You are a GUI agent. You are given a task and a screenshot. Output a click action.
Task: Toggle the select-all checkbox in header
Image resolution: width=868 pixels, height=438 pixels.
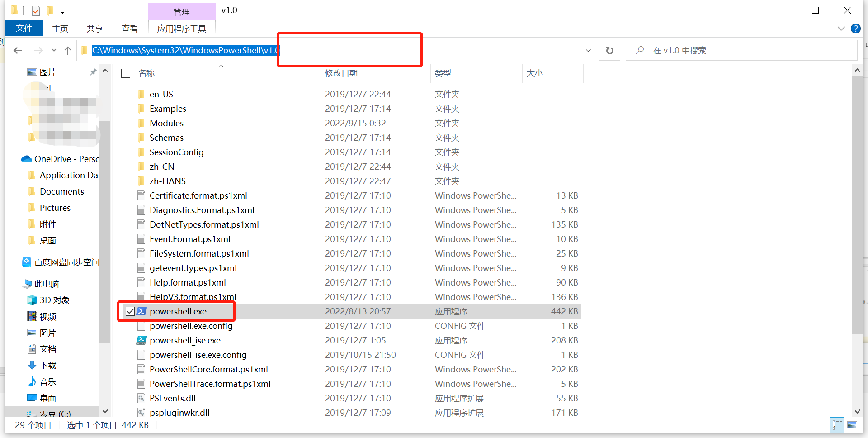pos(126,73)
